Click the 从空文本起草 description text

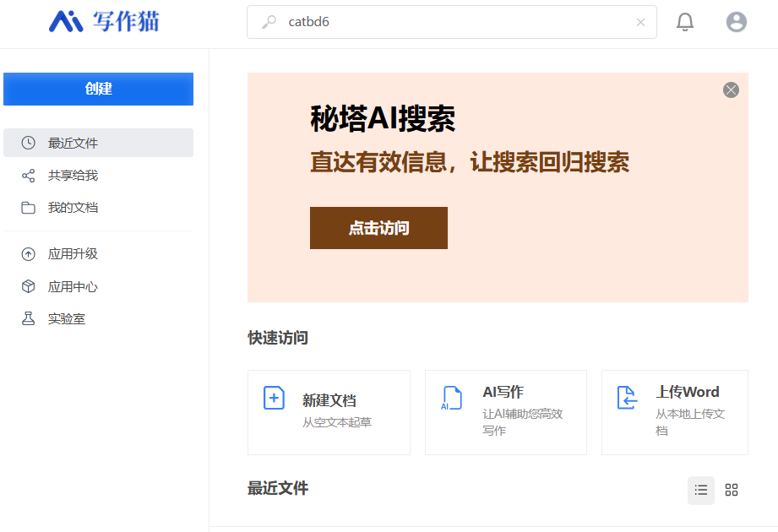[x=337, y=422]
